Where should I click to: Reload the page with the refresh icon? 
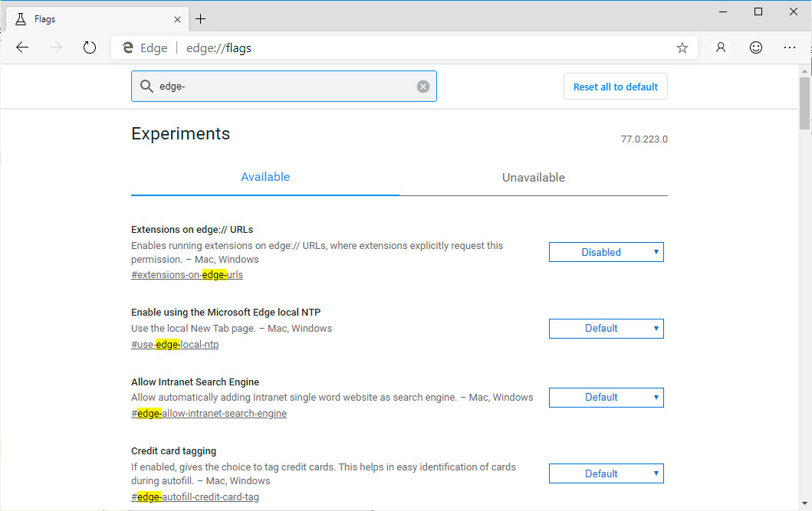tap(90, 47)
